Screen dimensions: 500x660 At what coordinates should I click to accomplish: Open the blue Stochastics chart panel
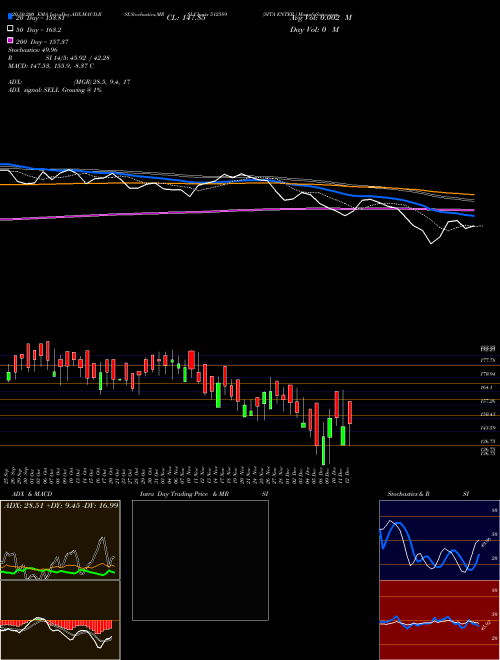click(439, 540)
